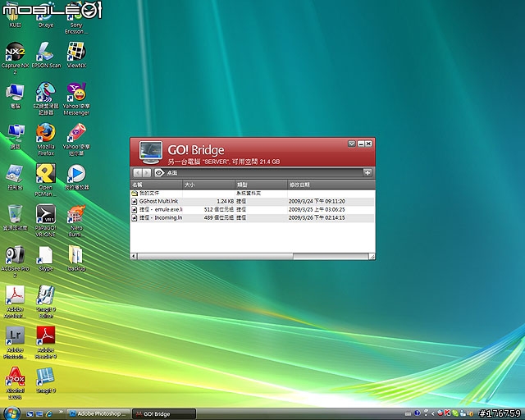The image size is (525, 420).
Task: Click the horizontal scrollbar in GO! Bridge
Action: pos(215,256)
